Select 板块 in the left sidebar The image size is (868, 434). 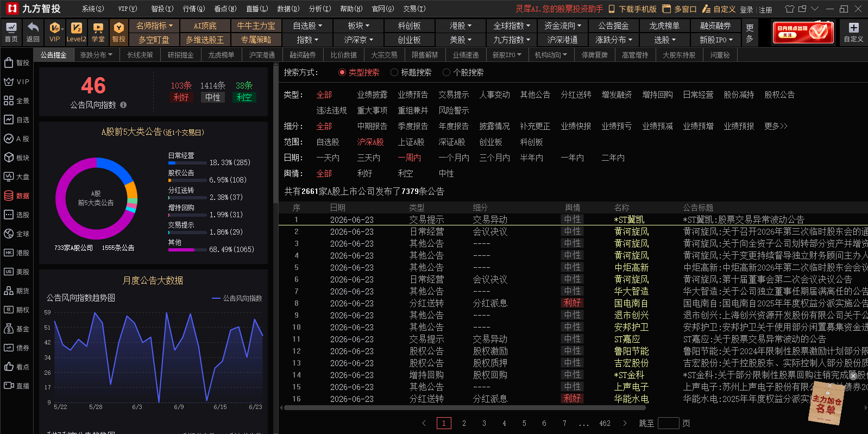(x=16, y=158)
